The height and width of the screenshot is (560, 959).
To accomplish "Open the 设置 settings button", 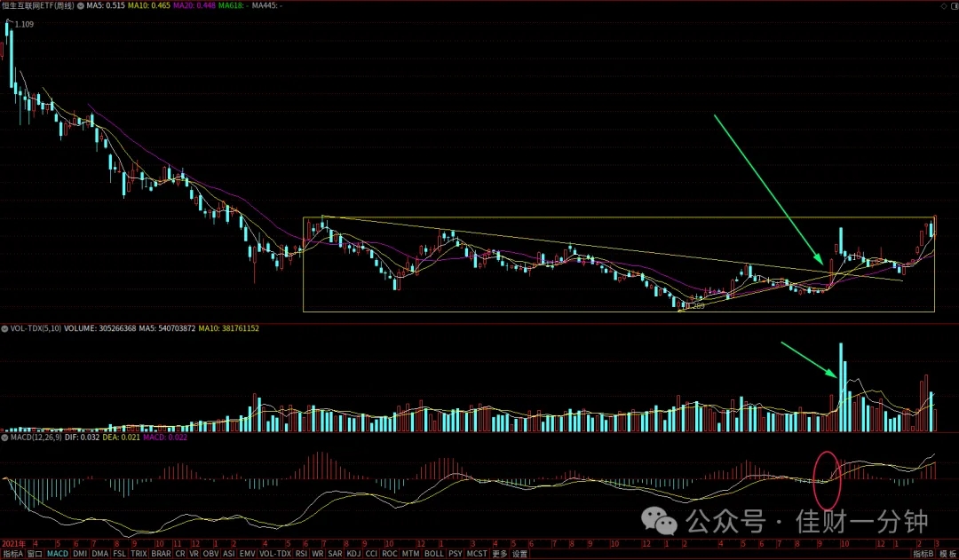I will point(519,553).
